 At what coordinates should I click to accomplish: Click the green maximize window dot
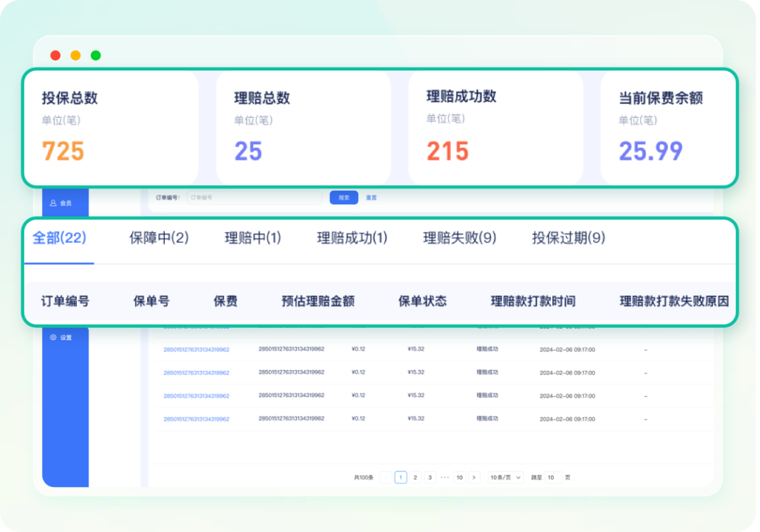(96, 55)
